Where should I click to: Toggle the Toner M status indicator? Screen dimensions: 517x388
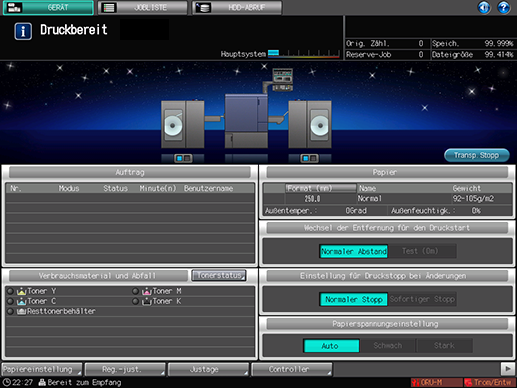click(135, 291)
